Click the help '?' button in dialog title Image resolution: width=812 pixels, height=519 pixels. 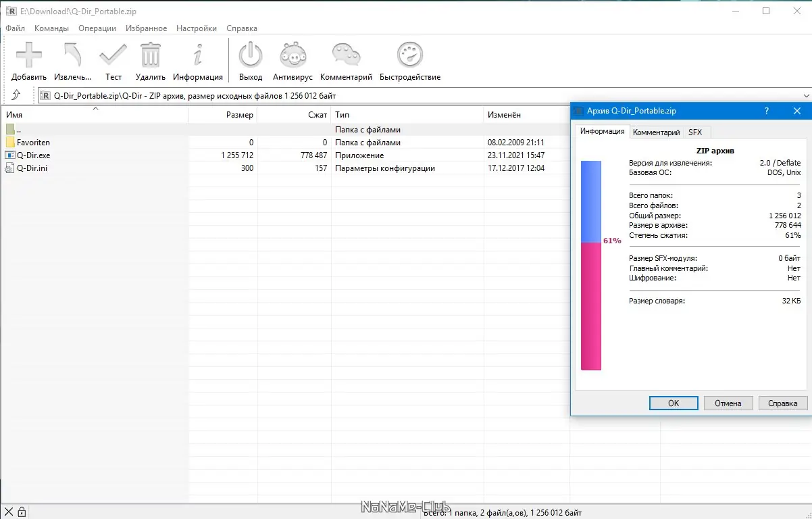click(x=767, y=111)
